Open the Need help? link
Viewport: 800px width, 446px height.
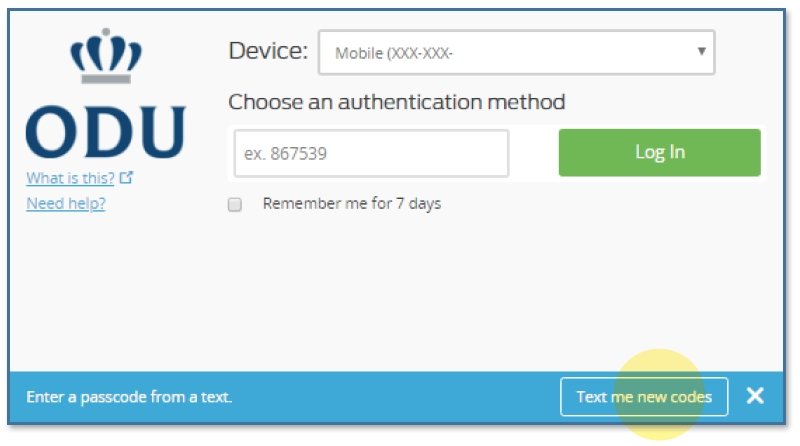[66, 204]
